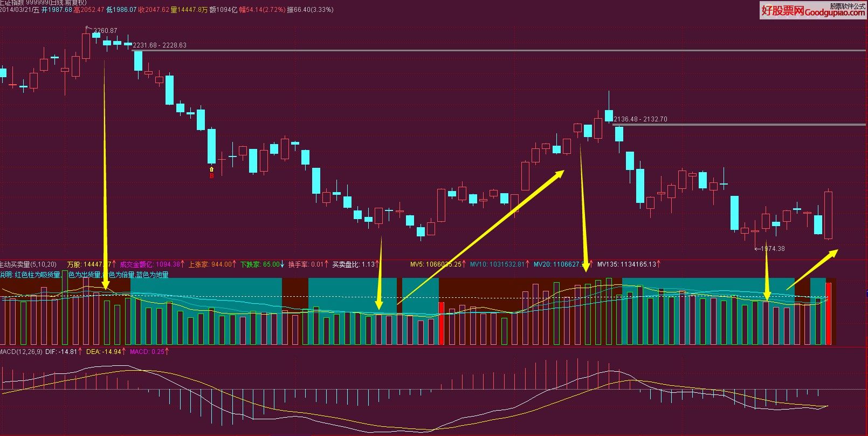868x436 pixels.
Task: Click the 买卖盘比 1.13 value
Action: (x=355, y=264)
